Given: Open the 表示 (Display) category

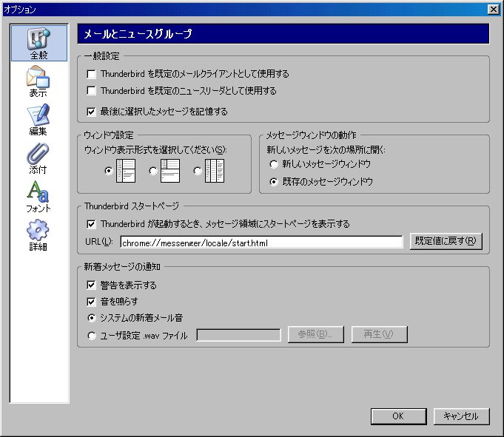Looking at the screenshot, I should tap(38, 81).
